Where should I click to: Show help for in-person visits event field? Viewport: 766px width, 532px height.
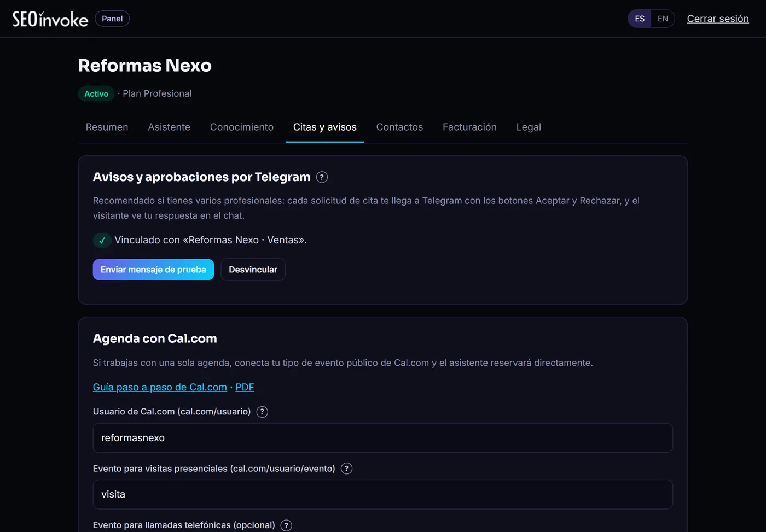coord(347,469)
